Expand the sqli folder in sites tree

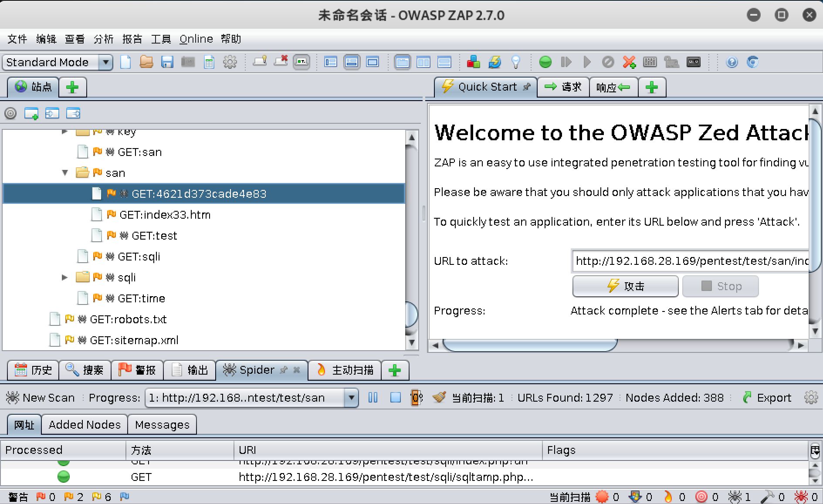pos(65,277)
